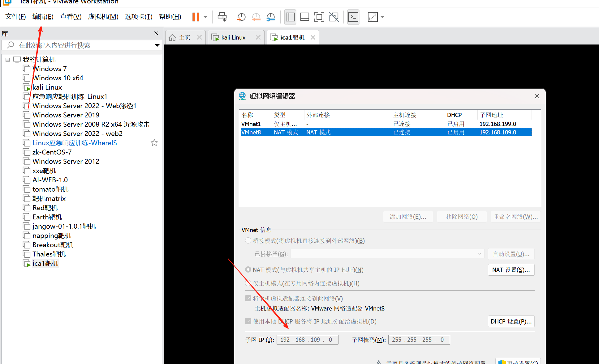Click the Unity mode icon
Viewport: 599px width, 364px height.
(334, 17)
